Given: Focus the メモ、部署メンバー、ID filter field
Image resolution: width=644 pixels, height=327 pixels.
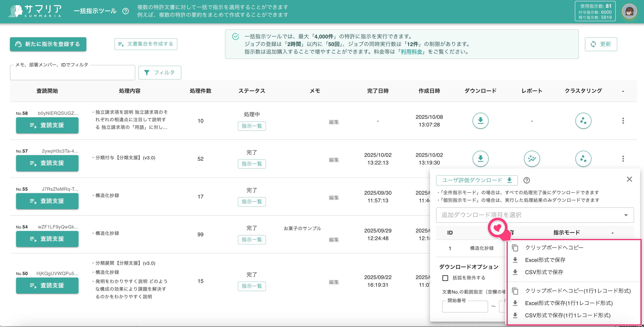Looking at the screenshot, I should point(72,73).
